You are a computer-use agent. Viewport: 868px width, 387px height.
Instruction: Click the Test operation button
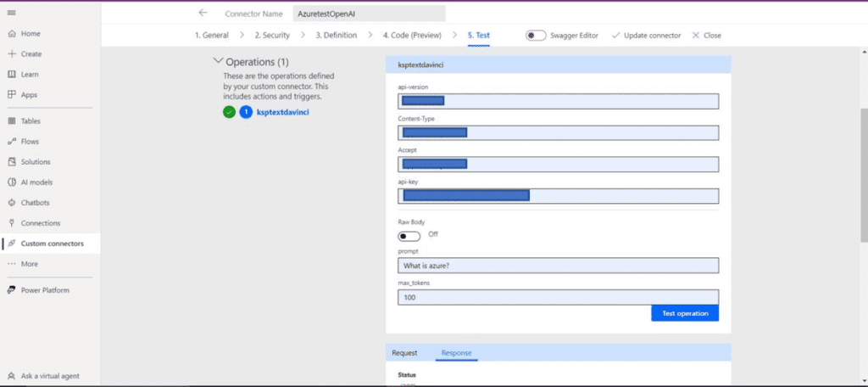[x=685, y=313]
